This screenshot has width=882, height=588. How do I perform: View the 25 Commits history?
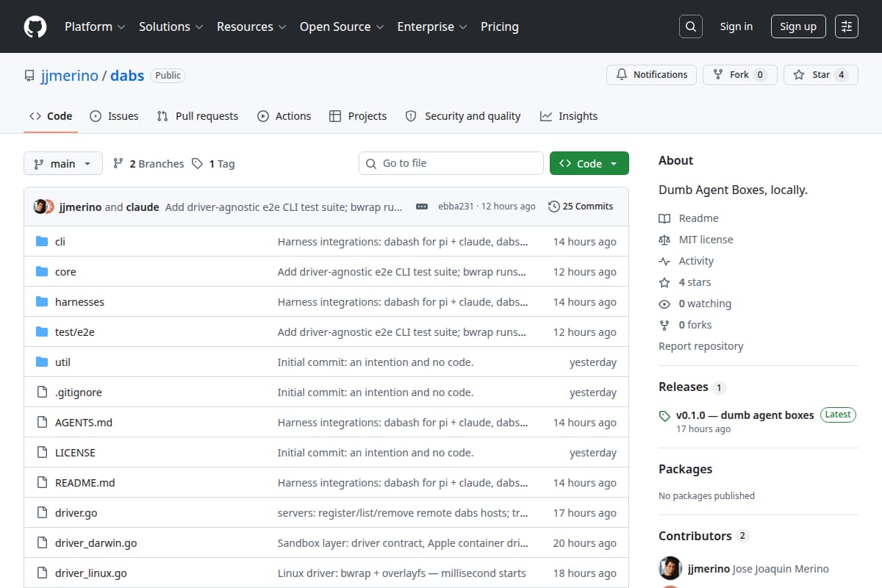click(x=581, y=207)
